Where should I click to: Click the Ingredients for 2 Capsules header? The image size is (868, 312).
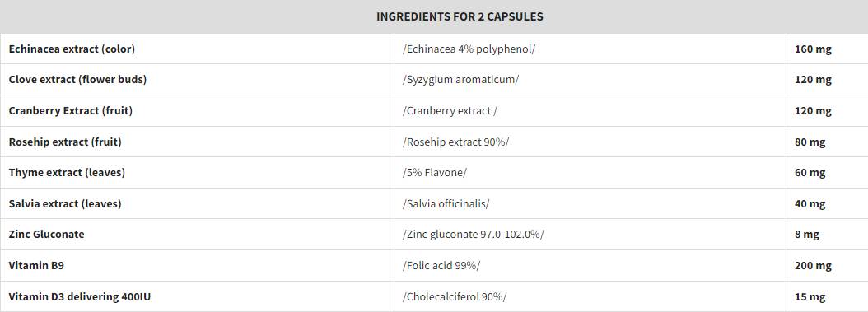point(460,16)
